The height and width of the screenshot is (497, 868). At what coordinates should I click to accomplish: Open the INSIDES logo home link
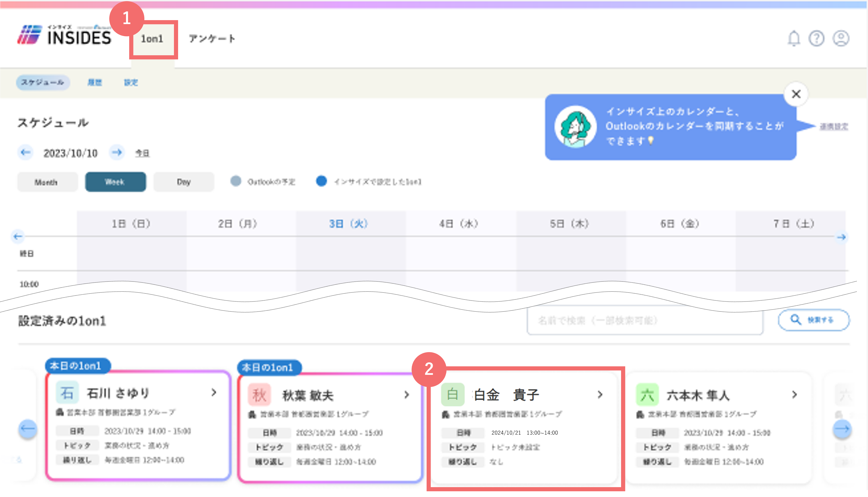[x=64, y=35]
